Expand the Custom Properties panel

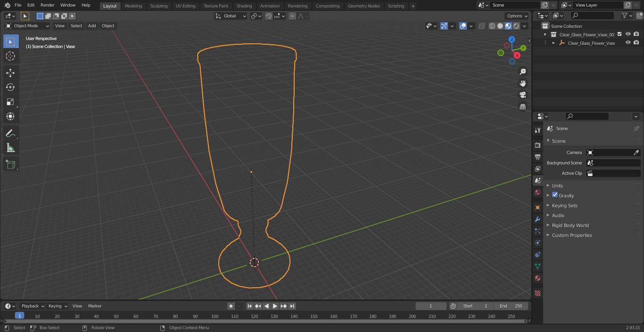[x=572, y=235]
